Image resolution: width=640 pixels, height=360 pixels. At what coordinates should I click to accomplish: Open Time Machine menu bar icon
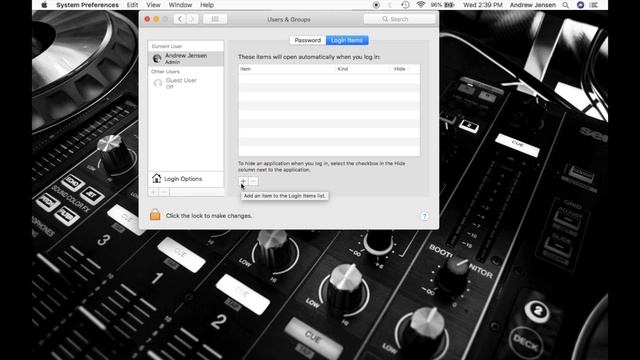click(x=405, y=5)
